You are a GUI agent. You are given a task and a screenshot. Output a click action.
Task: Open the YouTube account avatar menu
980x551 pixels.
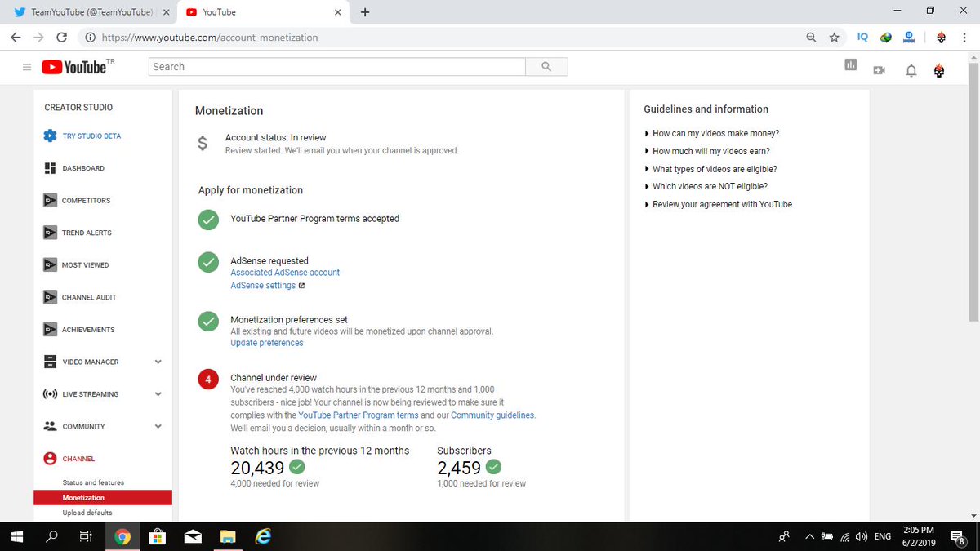[939, 70]
